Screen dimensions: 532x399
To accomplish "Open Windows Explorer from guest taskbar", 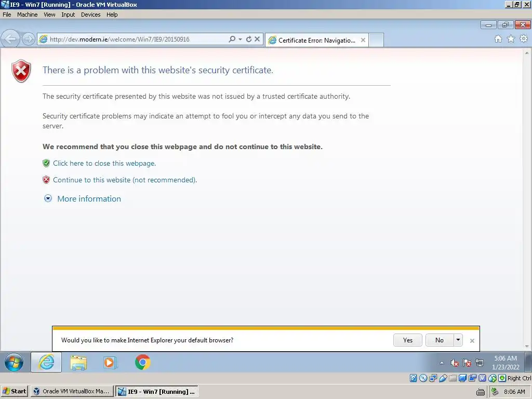I will point(78,362).
